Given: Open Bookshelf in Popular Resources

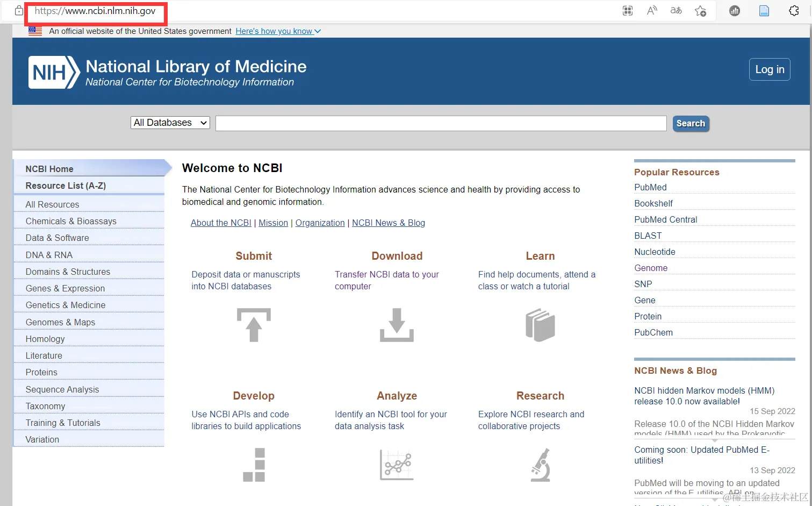Looking at the screenshot, I should pyautogui.click(x=653, y=203).
